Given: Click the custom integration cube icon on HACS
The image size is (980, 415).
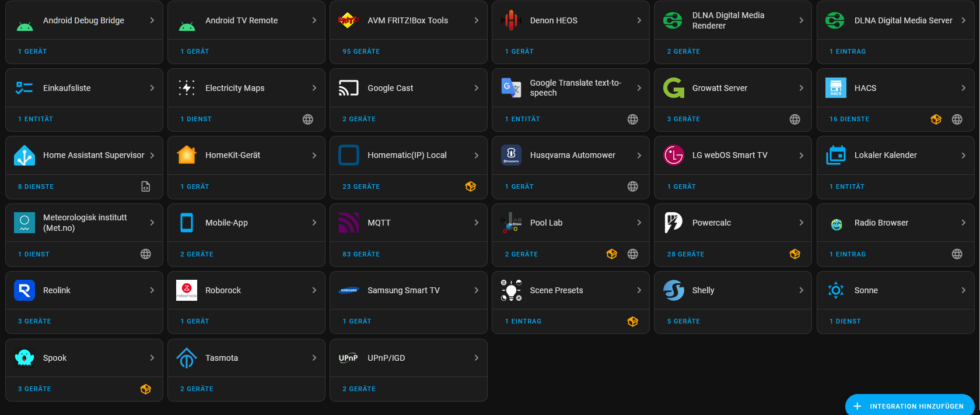Looking at the screenshot, I should pyautogui.click(x=936, y=119).
